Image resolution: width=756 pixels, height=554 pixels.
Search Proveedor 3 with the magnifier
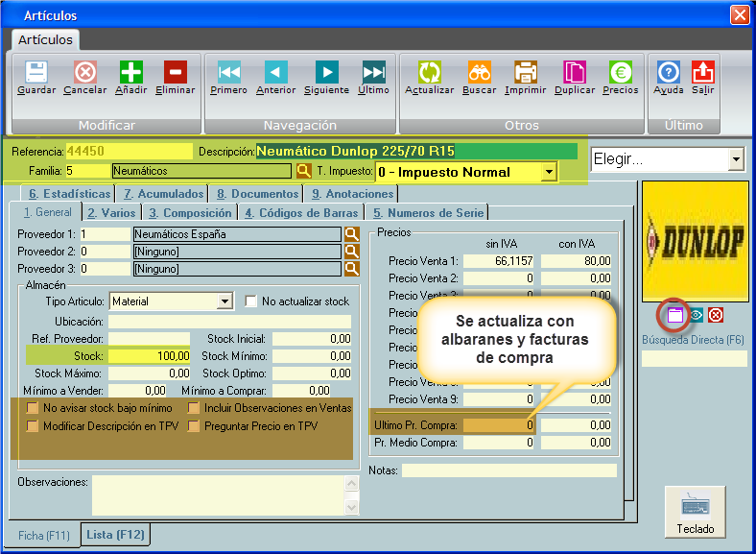click(352, 269)
